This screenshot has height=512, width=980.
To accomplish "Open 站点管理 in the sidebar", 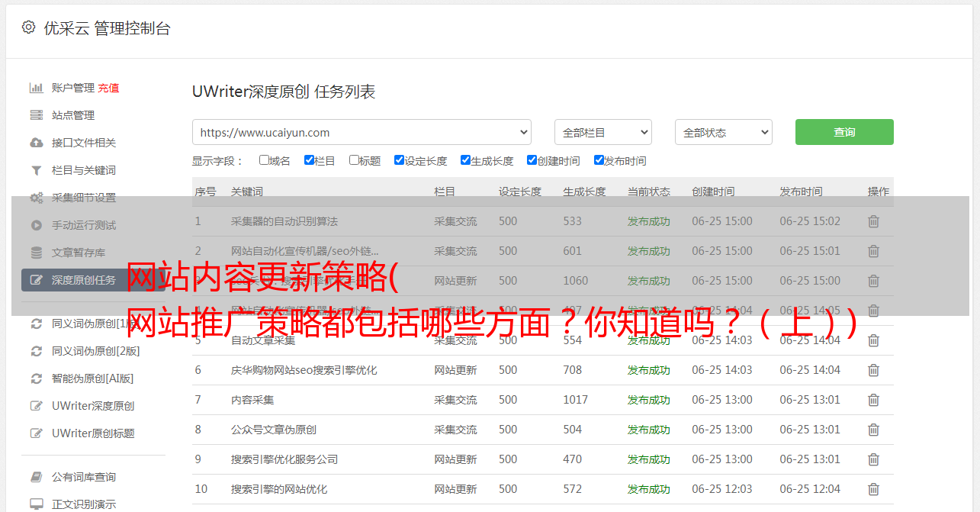I will 73,115.
